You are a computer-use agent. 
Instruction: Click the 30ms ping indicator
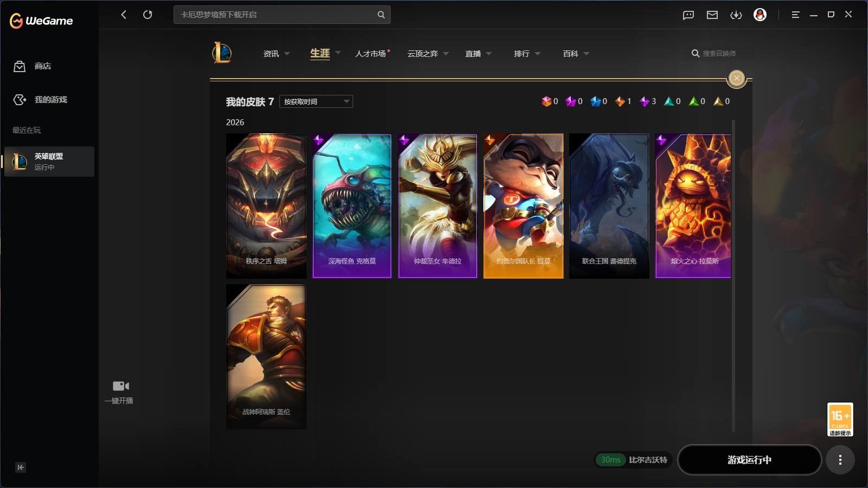(x=610, y=460)
